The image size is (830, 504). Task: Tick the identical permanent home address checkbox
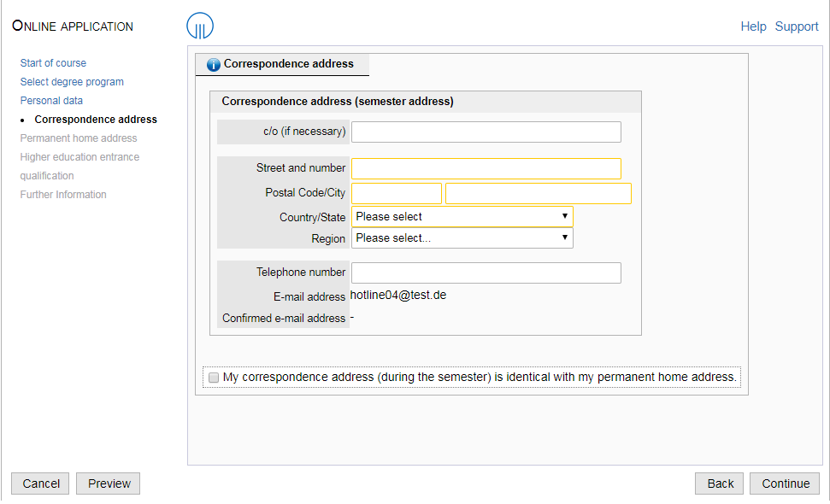pos(214,378)
